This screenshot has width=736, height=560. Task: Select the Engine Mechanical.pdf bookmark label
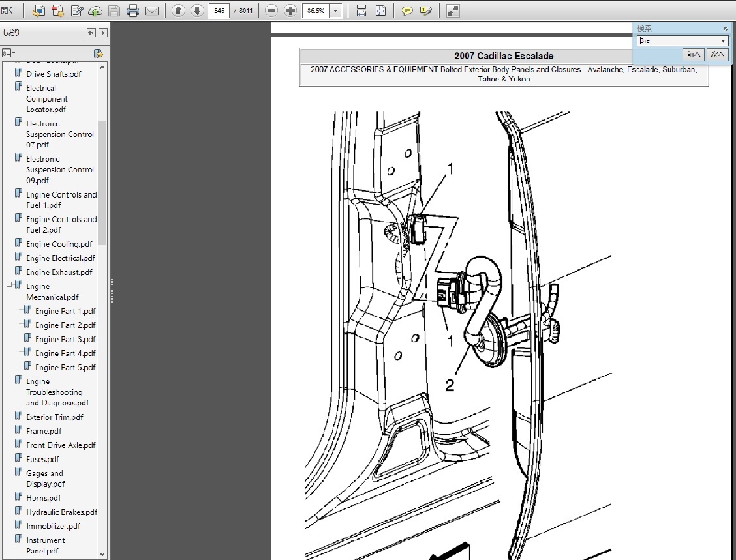(x=52, y=291)
